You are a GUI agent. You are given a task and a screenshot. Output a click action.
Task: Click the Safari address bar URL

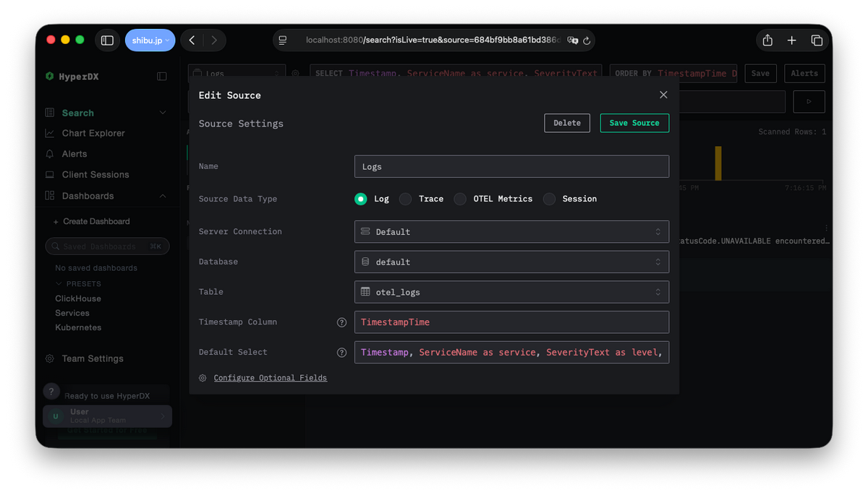[433, 40]
